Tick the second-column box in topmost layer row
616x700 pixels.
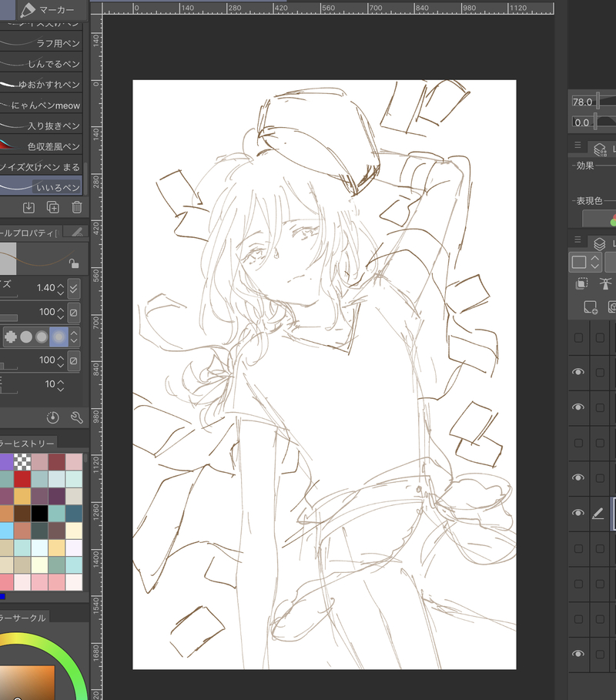click(x=600, y=338)
